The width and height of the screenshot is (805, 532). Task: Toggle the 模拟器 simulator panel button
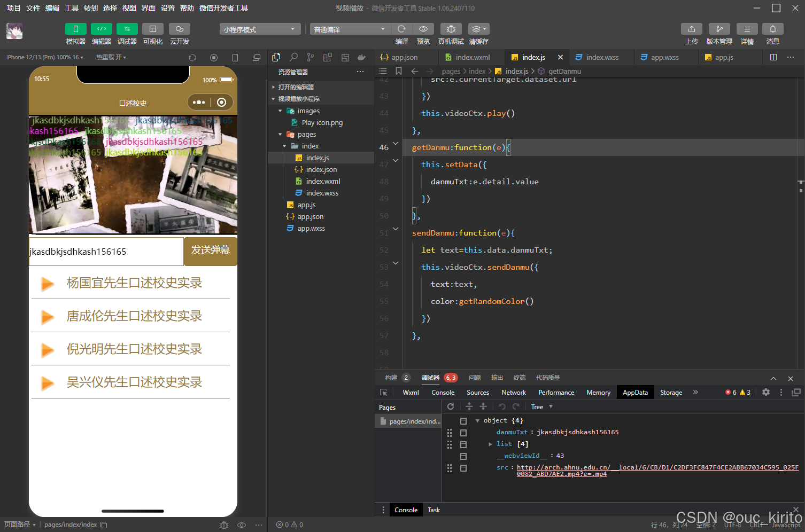(75, 29)
